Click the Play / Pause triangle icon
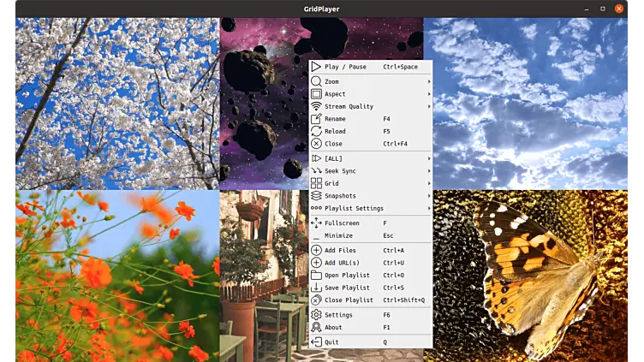644x362 pixels. coord(316,67)
